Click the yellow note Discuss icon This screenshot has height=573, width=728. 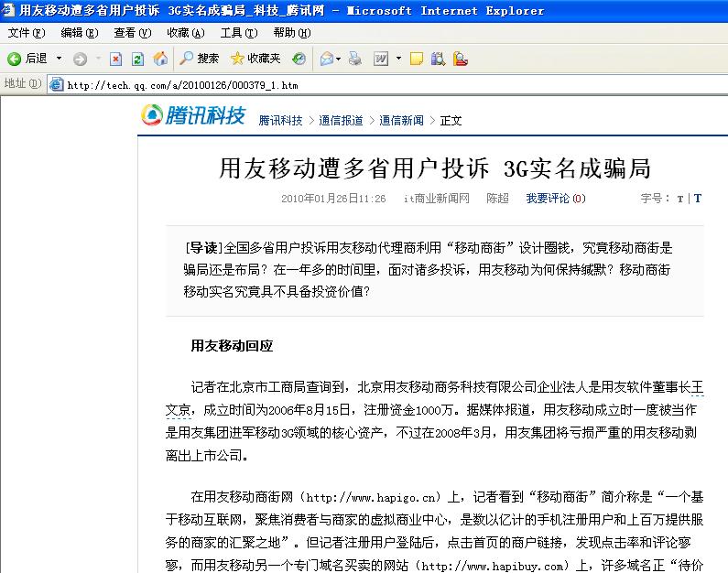[x=417, y=59]
